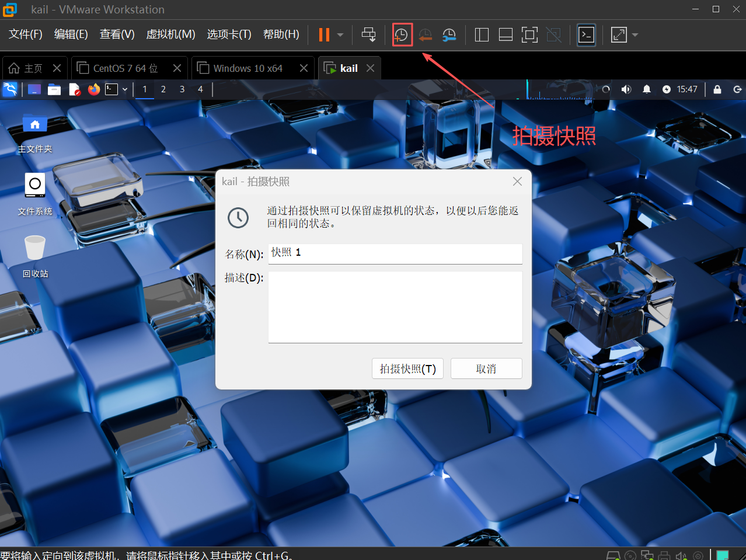
Task: Toggle the tab thumbnail bar
Action: [x=506, y=34]
